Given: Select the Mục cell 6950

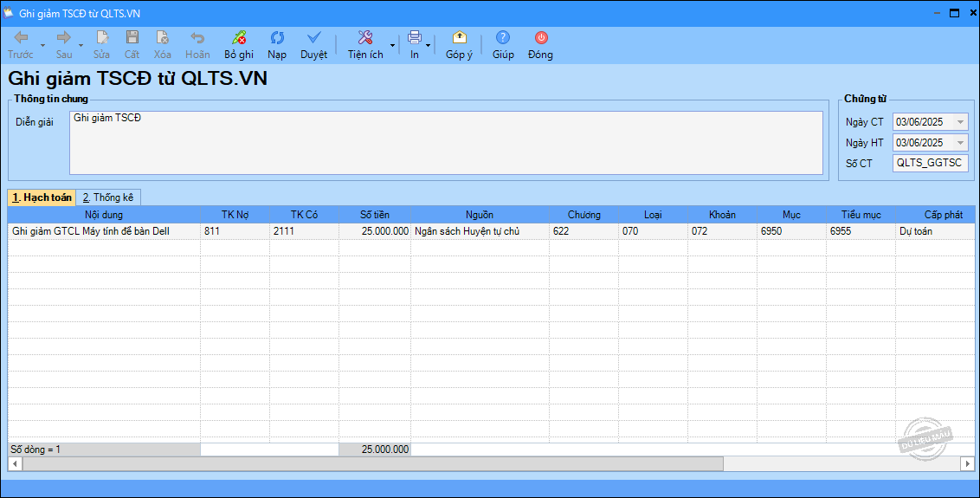Looking at the screenshot, I should click(x=791, y=231).
